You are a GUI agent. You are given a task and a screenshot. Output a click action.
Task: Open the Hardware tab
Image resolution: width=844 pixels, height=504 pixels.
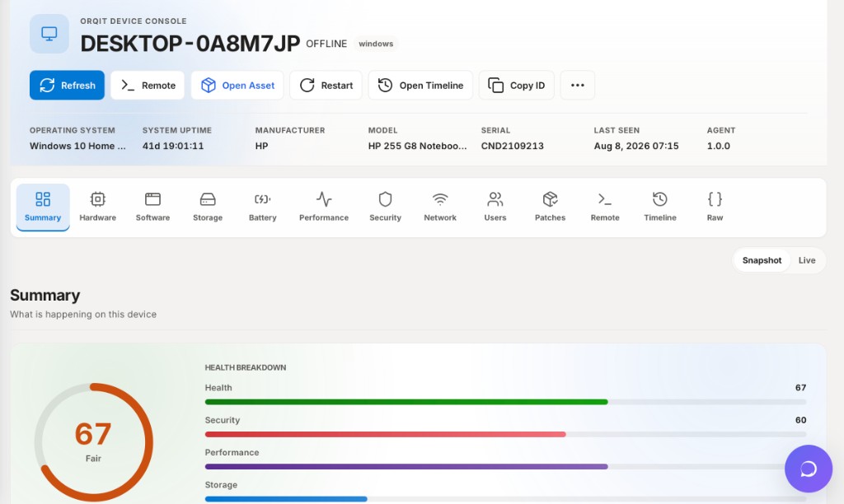coord(97,207)
